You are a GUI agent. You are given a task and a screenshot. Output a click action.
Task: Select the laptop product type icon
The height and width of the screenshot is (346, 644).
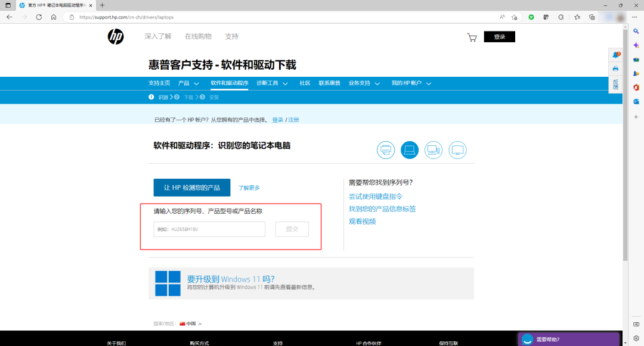[410, 150]
